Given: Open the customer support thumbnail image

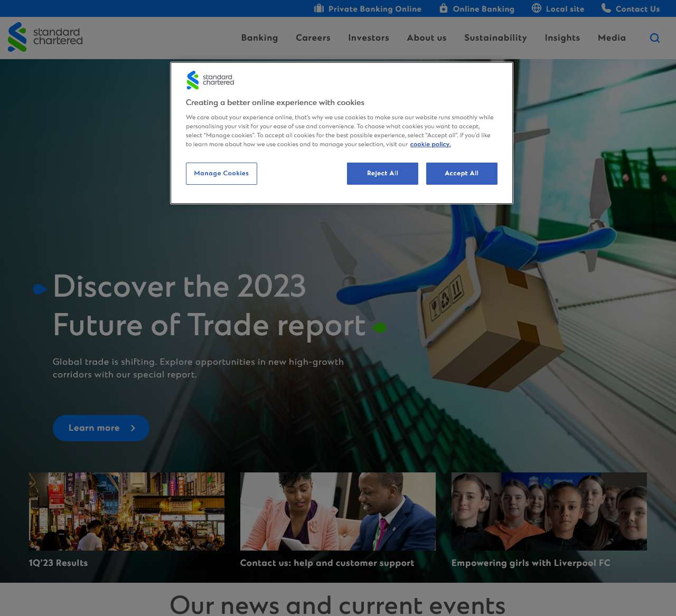Looking at the screenshot, I should coord(338,511).
